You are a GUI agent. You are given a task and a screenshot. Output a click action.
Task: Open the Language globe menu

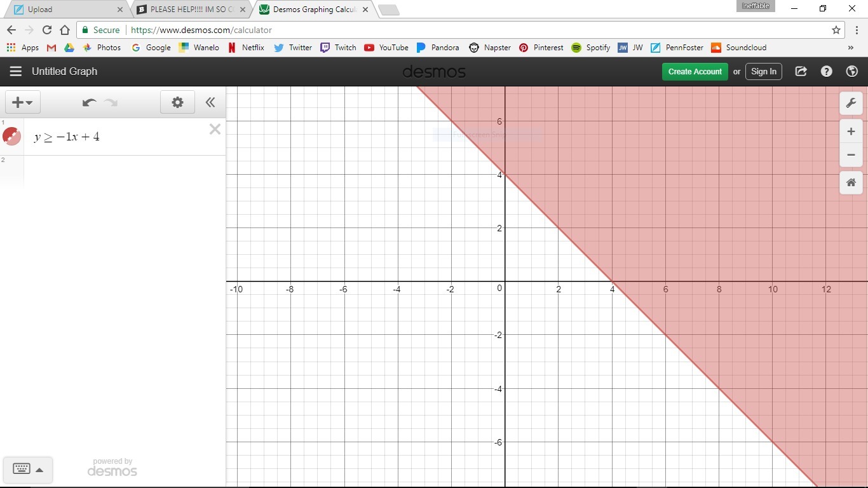tap(852, 72)
